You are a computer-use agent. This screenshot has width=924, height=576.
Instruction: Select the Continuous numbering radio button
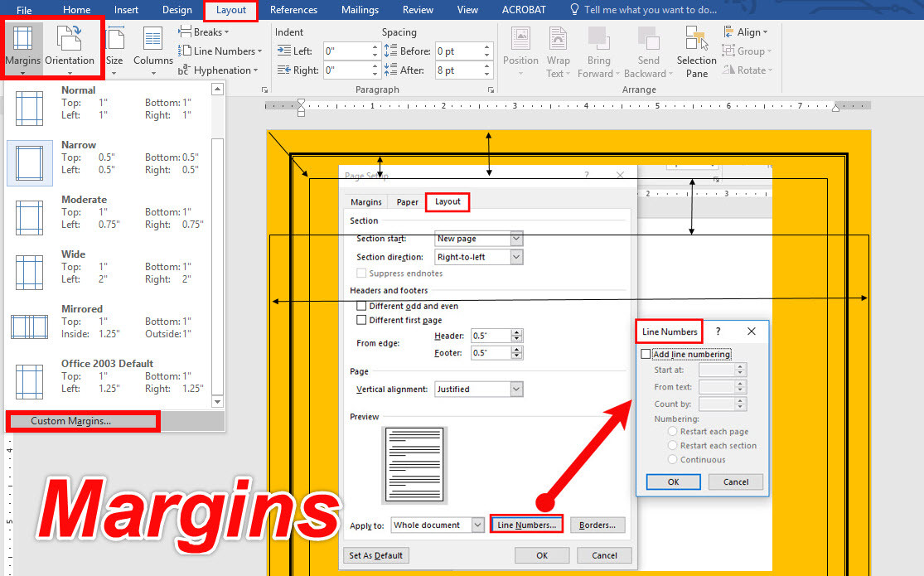point(673,459)
